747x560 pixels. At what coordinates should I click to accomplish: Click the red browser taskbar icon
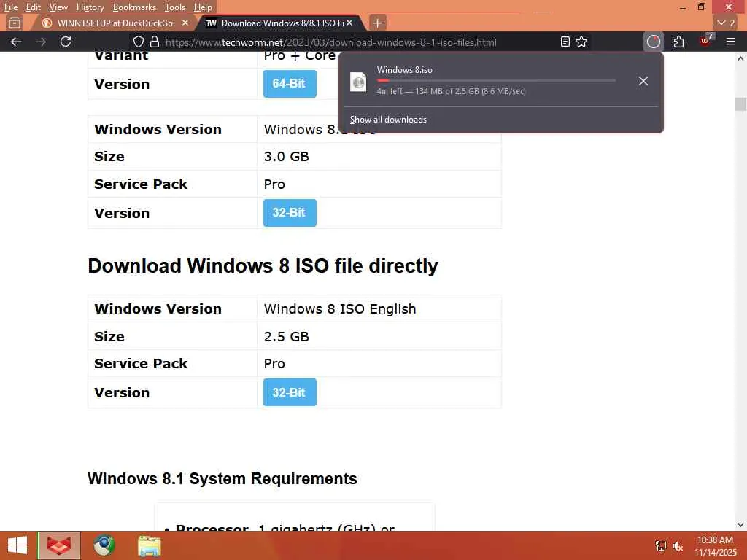59,545
